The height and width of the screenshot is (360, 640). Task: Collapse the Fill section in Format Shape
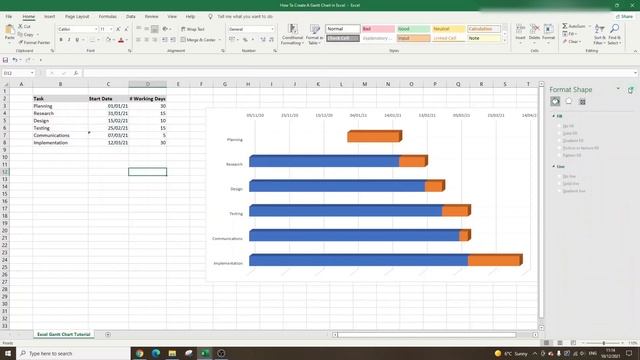pos(554,116)
